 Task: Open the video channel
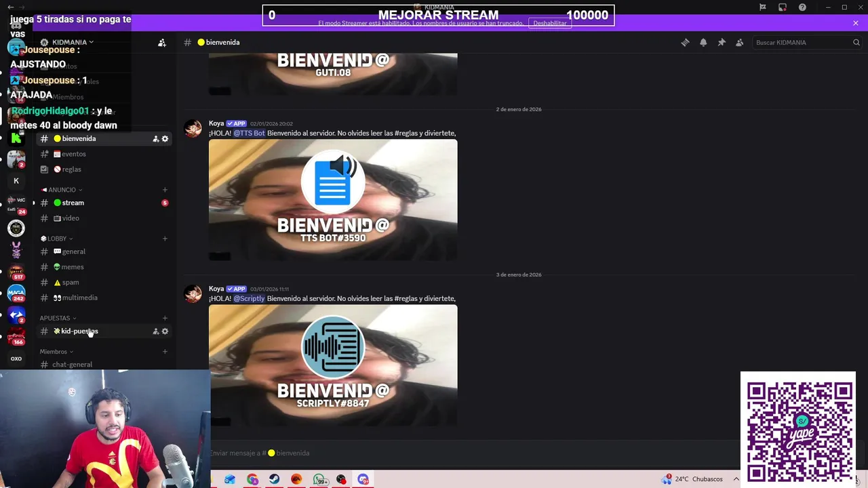(x=103, y=218)
